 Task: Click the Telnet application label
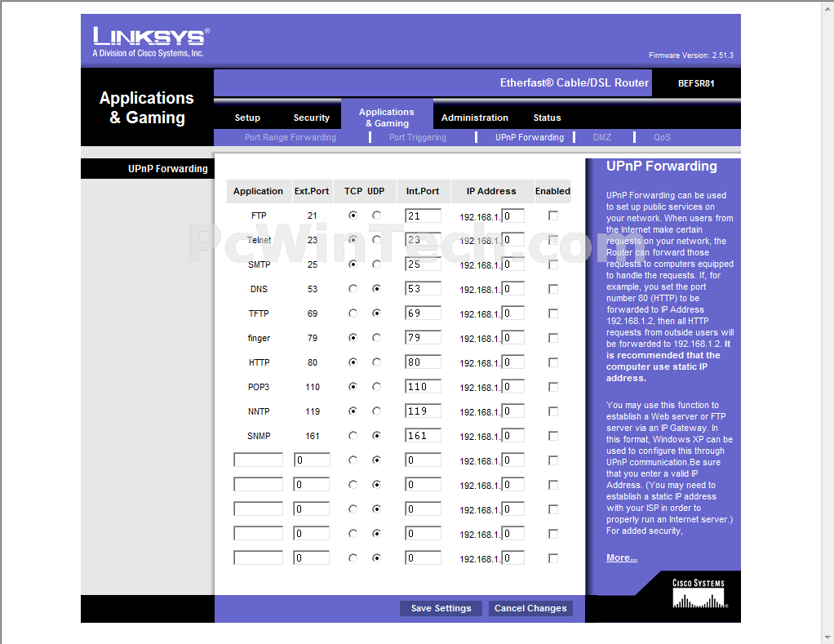[x=259, y=240]
